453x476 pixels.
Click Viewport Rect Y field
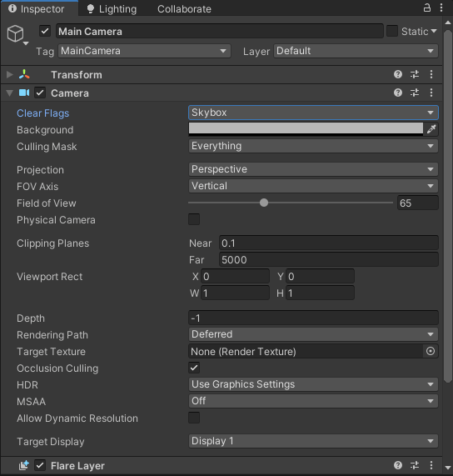click(321, 276)
